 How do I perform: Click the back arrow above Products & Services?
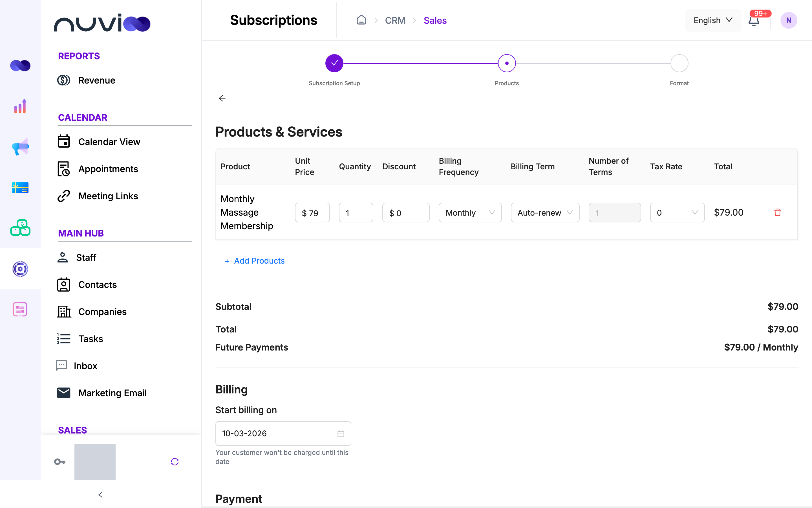click(x=222, y=98)
